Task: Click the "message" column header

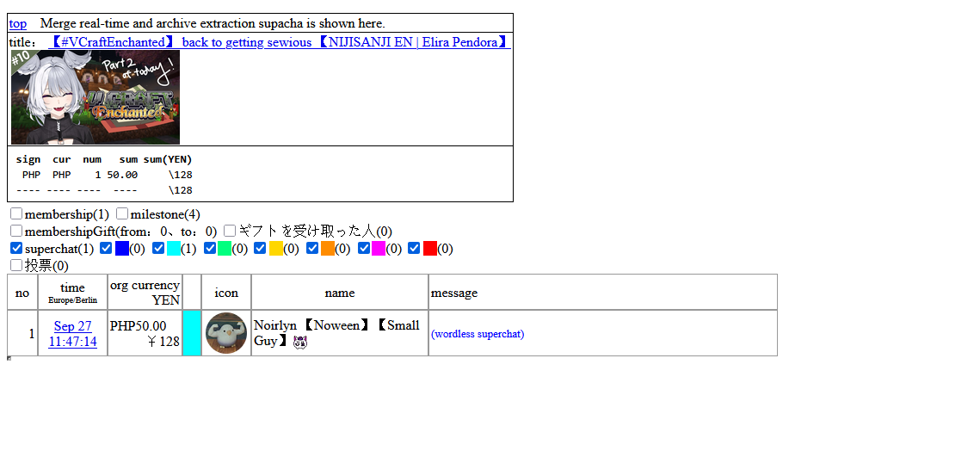Action: pyautogui.click(x=603, y=292)
